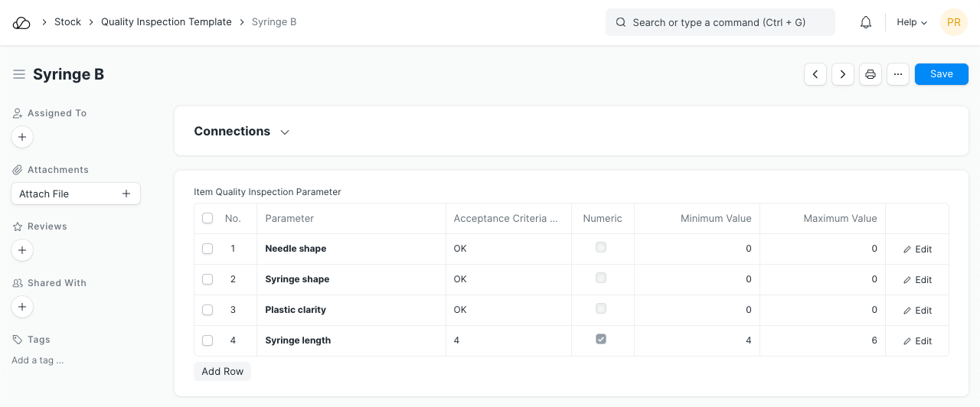980x407 pixels.
Task: Tick the Syringe length row checkbox
Action: tap(207, 340)
